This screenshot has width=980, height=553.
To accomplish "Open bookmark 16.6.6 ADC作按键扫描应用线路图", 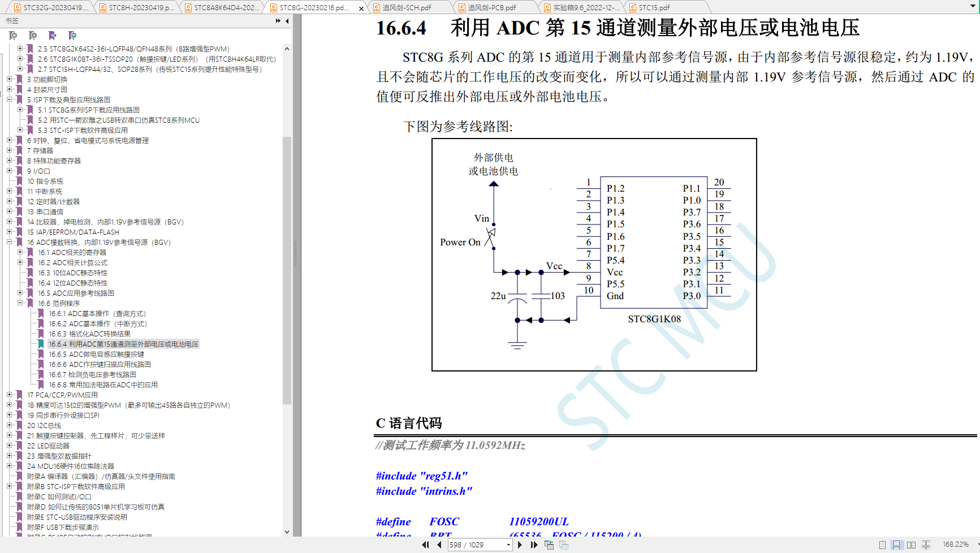I will [100, 364].
